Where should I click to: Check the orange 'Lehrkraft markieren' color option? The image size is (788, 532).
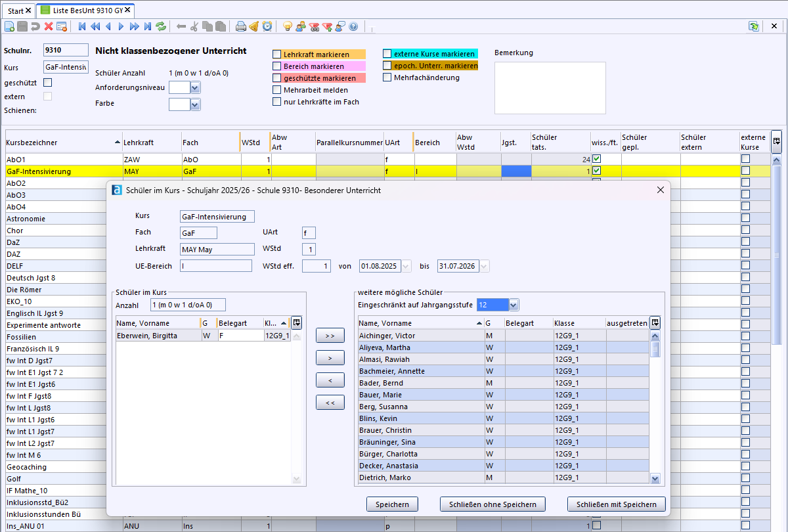tap(276, 55)
